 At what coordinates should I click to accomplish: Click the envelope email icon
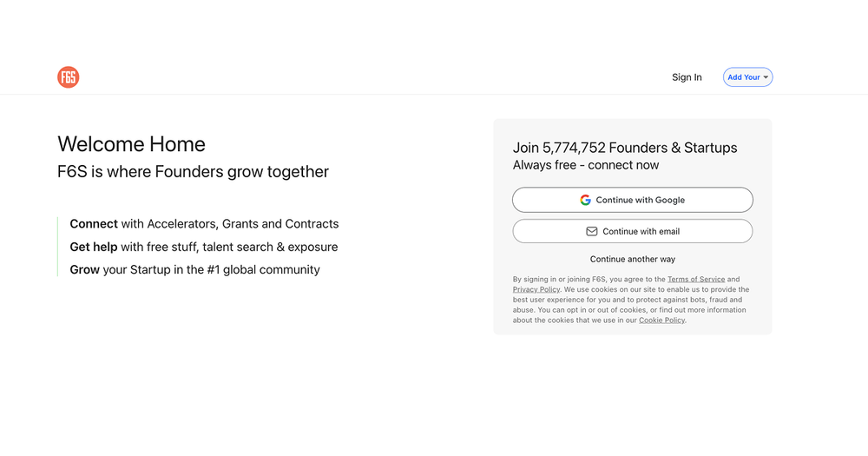[x=592, y=232]
